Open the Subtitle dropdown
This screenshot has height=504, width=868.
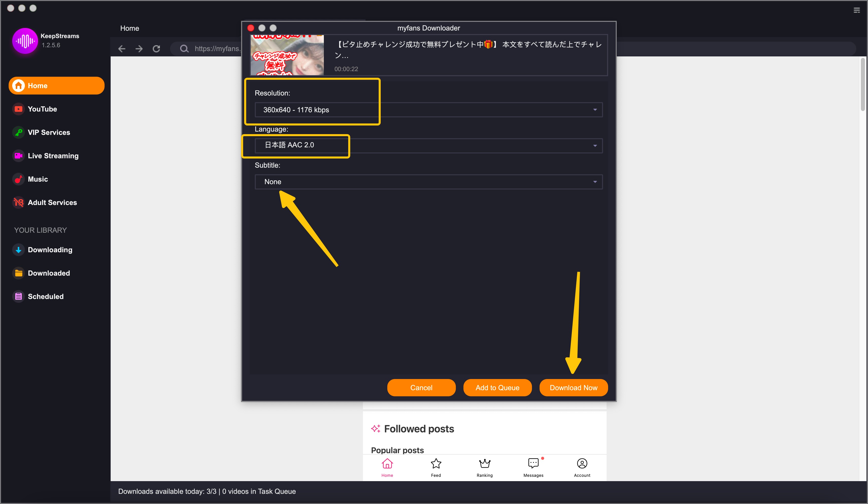pos(428,182)
